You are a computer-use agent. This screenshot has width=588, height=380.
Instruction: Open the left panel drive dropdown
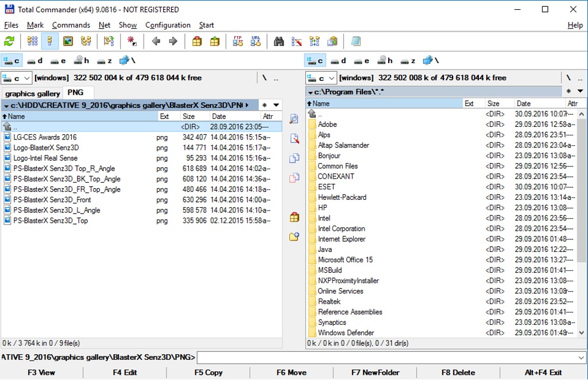tap(16, 78)
